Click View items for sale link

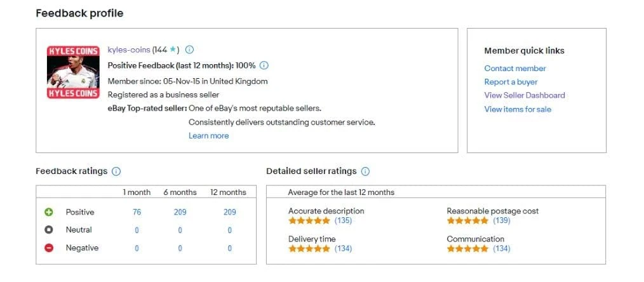click(x=518, y=109)
